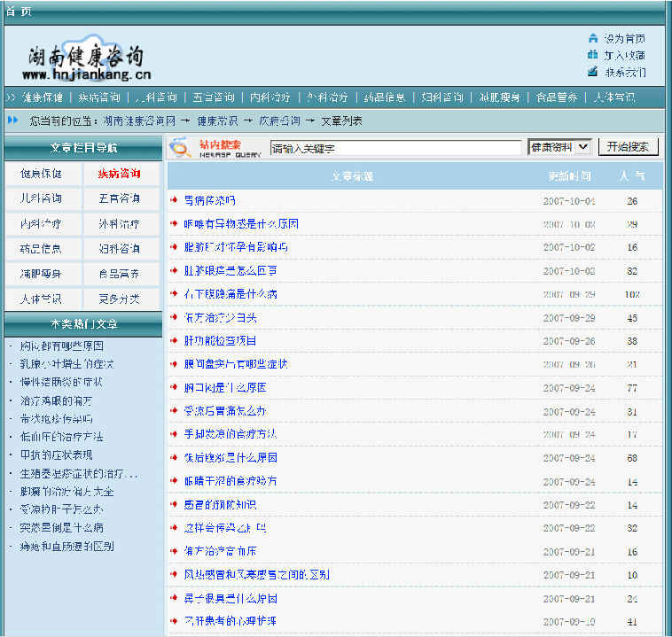Select red 疾病咨询 in the sidebar grid
672x637 pixels.
point(119,174)
